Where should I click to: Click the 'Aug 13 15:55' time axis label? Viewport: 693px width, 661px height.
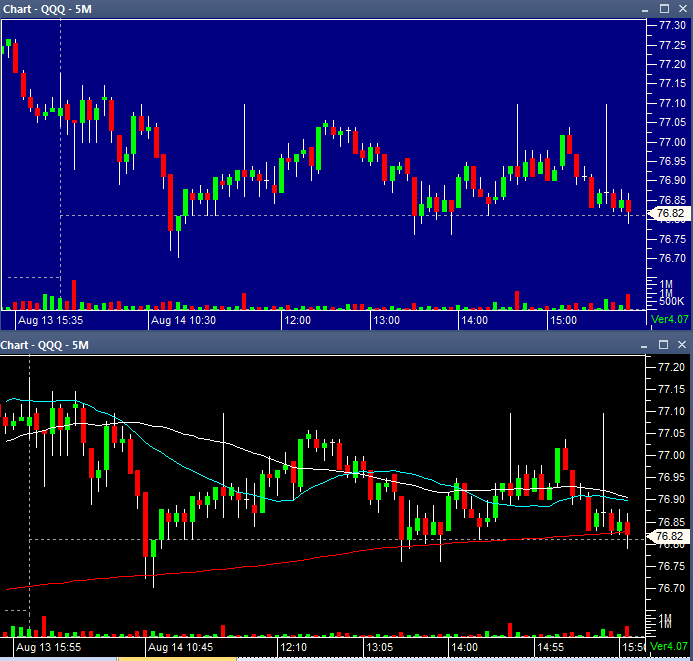tap(49, 648)
